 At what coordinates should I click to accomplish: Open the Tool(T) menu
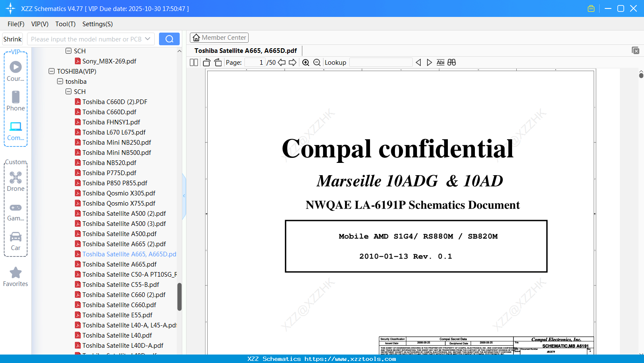(66, 24)
